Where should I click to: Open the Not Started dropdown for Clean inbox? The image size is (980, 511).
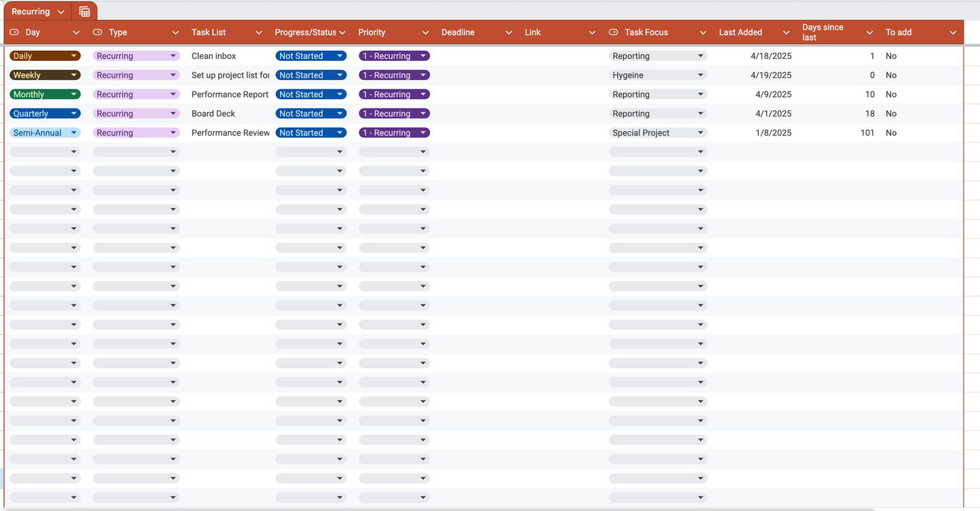click(339, 56)
